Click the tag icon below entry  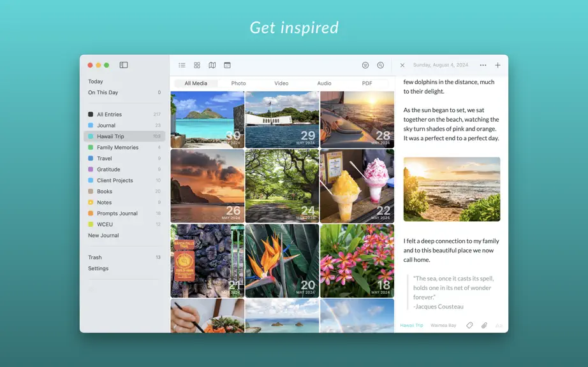[x=469, y=326]
